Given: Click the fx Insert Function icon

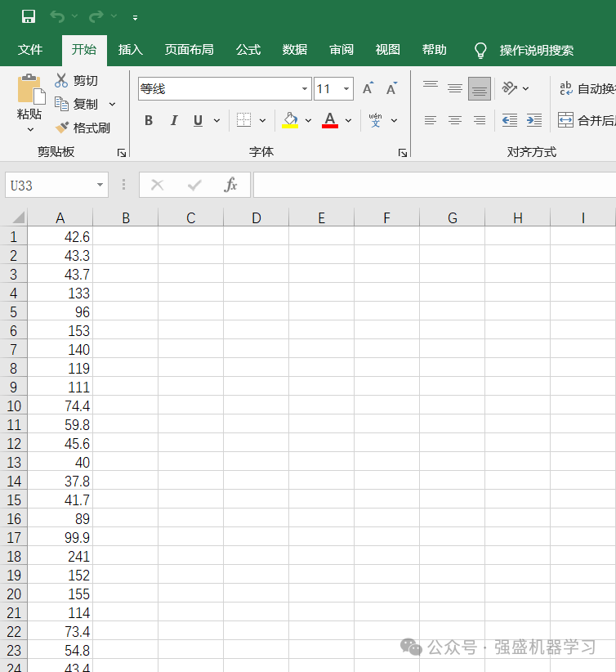Looking at the screenshot, I should click(x=230, y=185).
